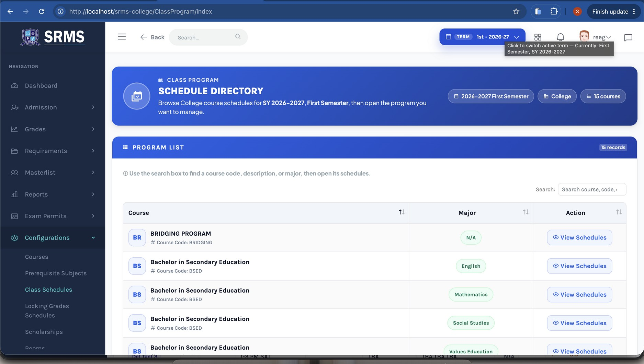
Task: Open the notifications bell
Action: (x=561, y=37)
